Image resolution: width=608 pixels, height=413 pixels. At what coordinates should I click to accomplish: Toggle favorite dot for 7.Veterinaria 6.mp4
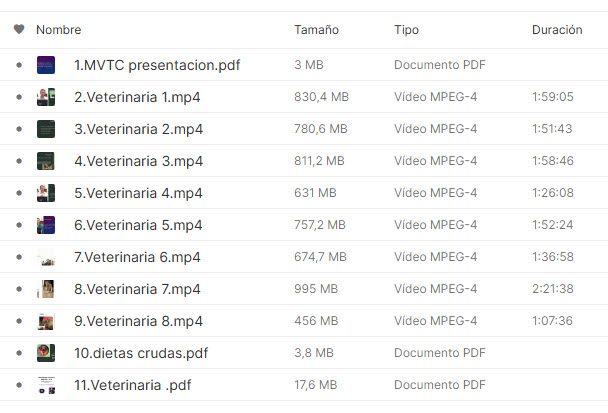tap(19, 257)
